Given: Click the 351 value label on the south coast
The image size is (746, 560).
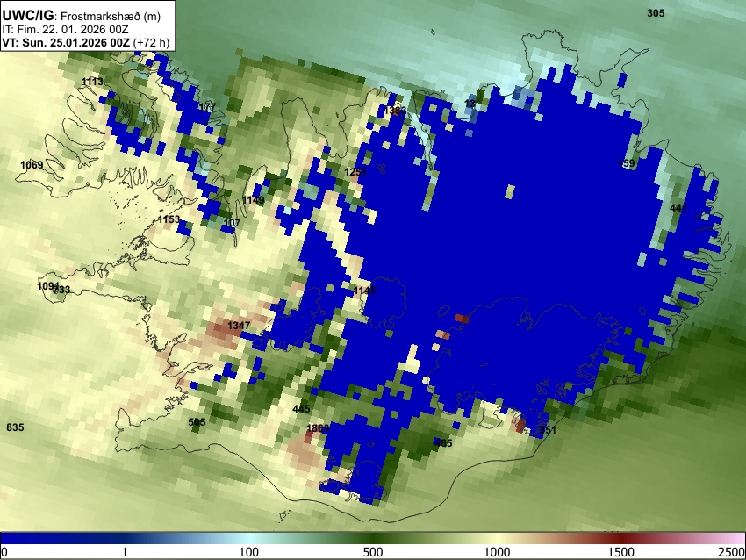Looking at the screenshot, I should click(x=547, y=429).
